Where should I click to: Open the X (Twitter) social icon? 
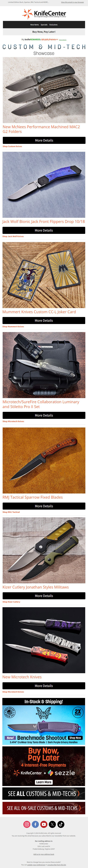(52, 824)
